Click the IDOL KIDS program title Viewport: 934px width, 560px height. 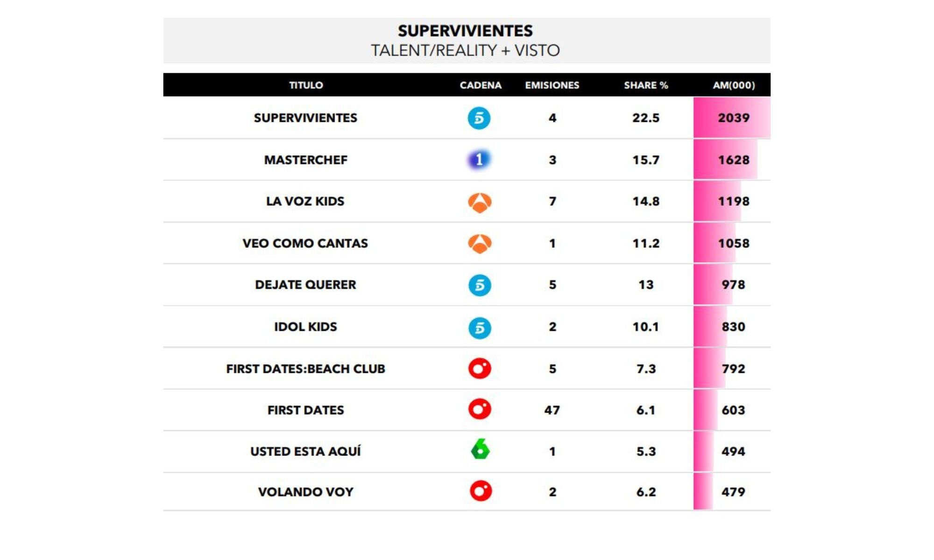point(305,327)
